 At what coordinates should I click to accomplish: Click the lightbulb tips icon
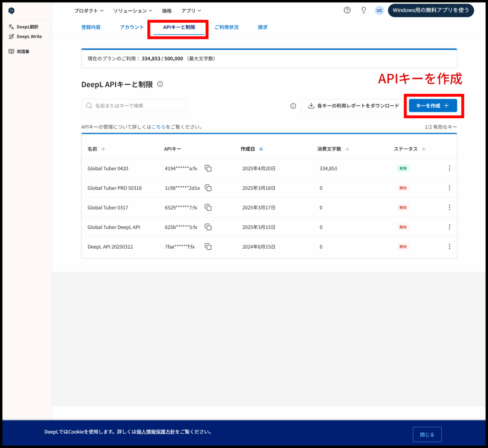pos(364,10)
